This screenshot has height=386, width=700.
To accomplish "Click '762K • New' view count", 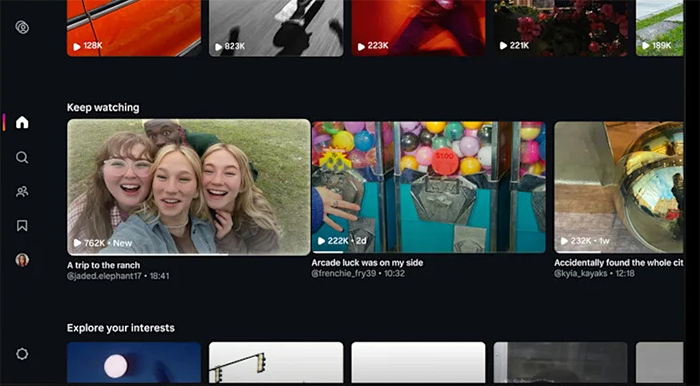I will pyautogui.click(x=103, y=243).
